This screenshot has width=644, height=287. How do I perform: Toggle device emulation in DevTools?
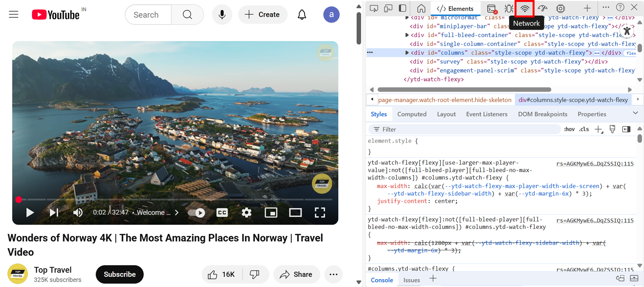(388, 8)
